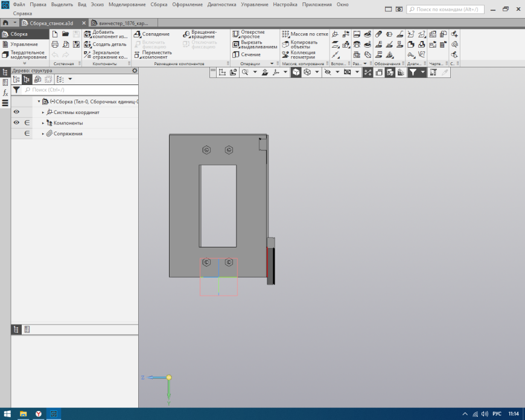Toggle visibility eye for Компоненты
Screen dimensions: 525x420
coord(16,123)
